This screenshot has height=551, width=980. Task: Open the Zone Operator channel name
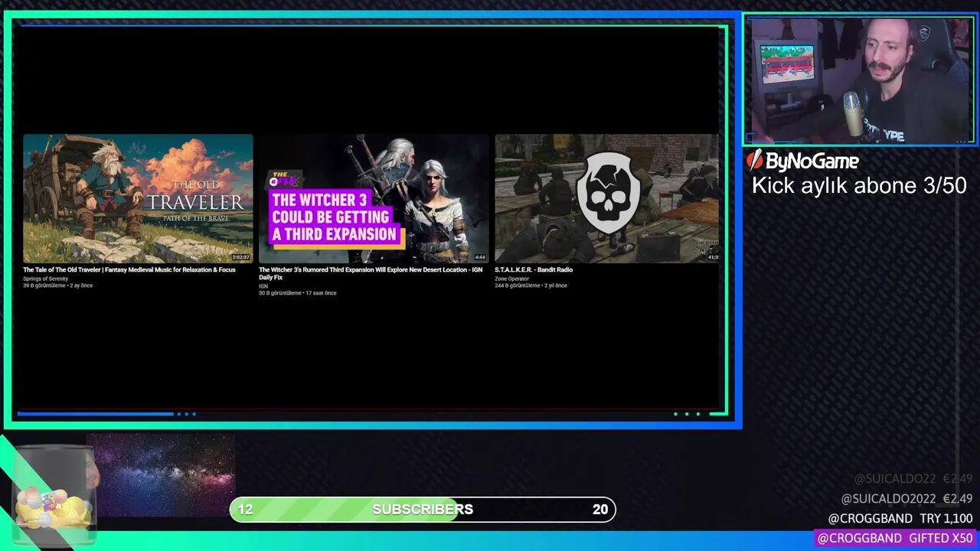point(511,279)
